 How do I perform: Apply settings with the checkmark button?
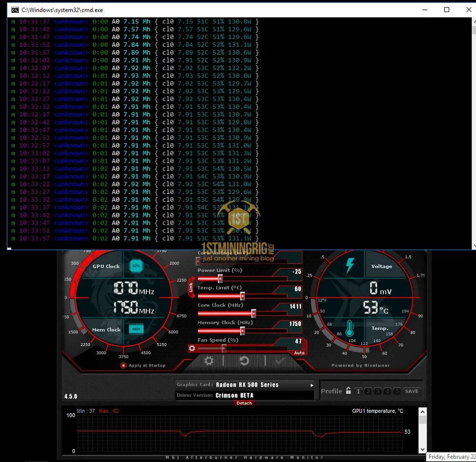(x=280, y=361)
